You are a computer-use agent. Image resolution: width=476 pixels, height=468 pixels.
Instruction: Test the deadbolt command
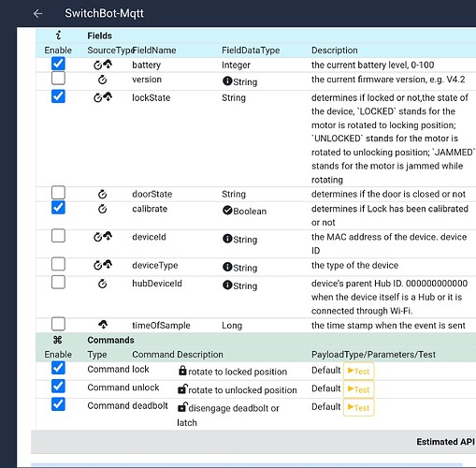(358, 407)
